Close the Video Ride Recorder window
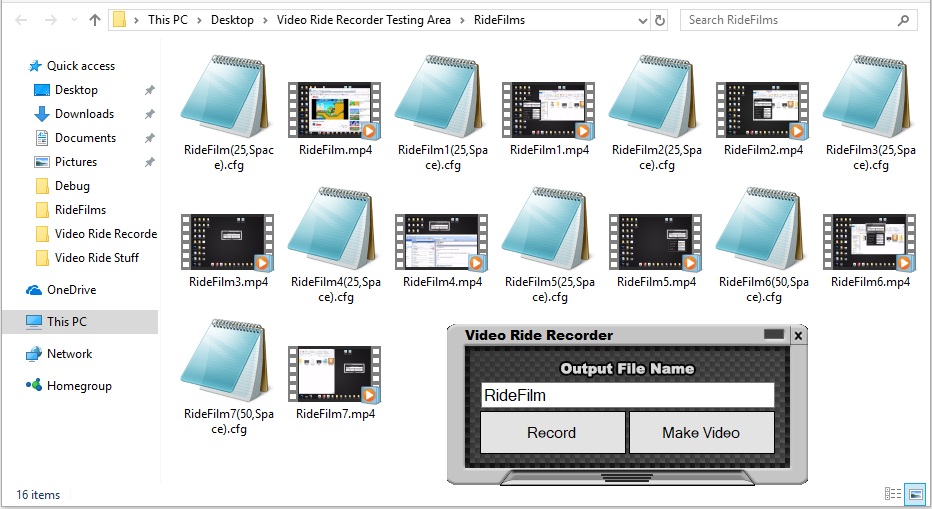Screen dimensions: 932x509 [798, 336]
